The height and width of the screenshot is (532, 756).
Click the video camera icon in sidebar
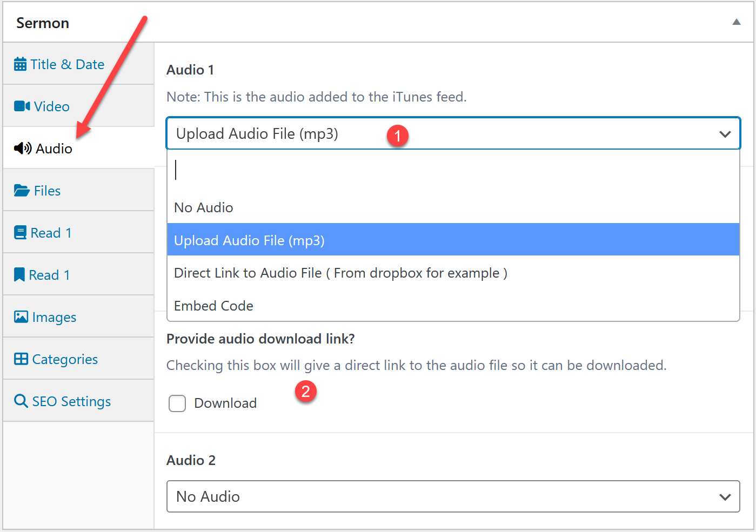pyautogui.click(x=22, y=106)
